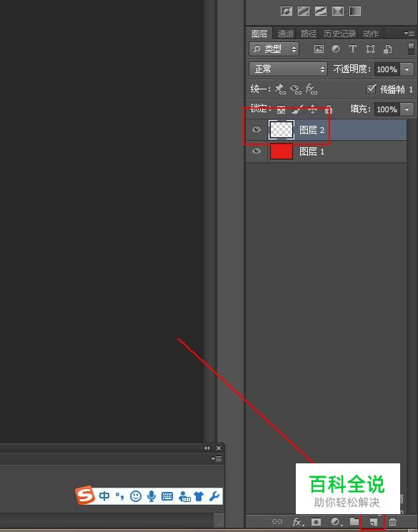This screenshot has height=532, width=418.
Task: Select the black-to-white gradient preset icon
Action: tap(355, 11)
